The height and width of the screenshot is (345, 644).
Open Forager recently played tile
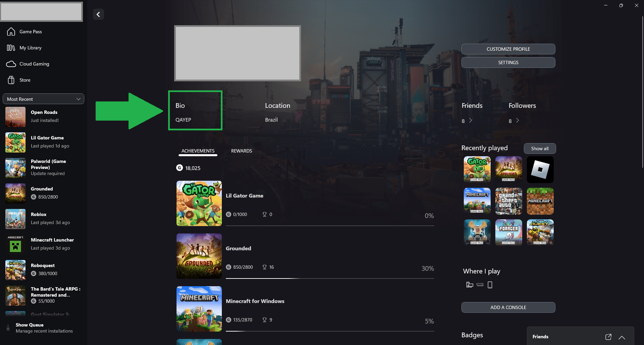(508, 232)
